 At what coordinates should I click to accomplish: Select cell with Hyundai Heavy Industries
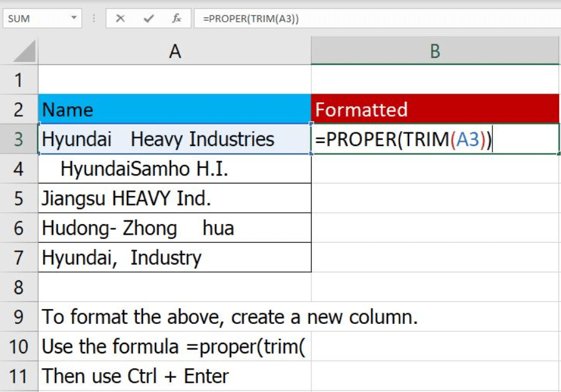click(175, 139)
